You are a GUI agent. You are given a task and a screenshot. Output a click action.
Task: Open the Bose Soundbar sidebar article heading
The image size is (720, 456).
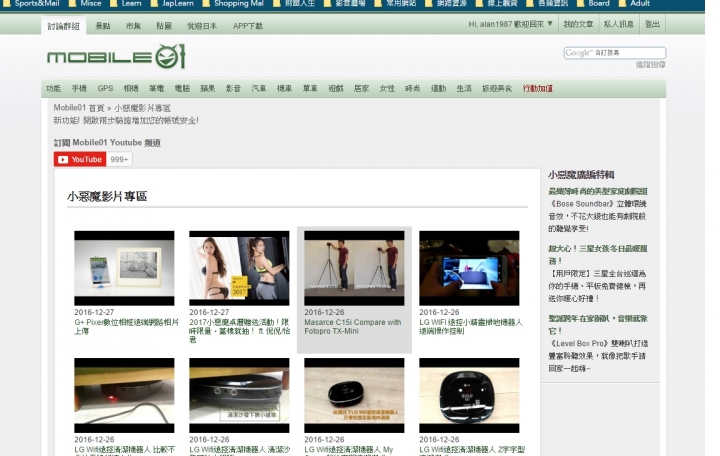coord(598,191)
